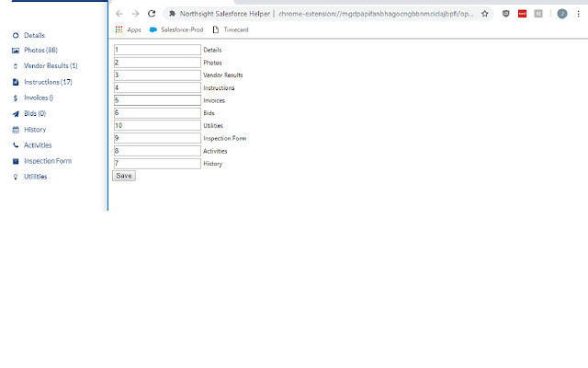The width and height of the screenshot is (588, 368).
Task: Open the Instructions (17) tab
Action: tap(48, 82)
